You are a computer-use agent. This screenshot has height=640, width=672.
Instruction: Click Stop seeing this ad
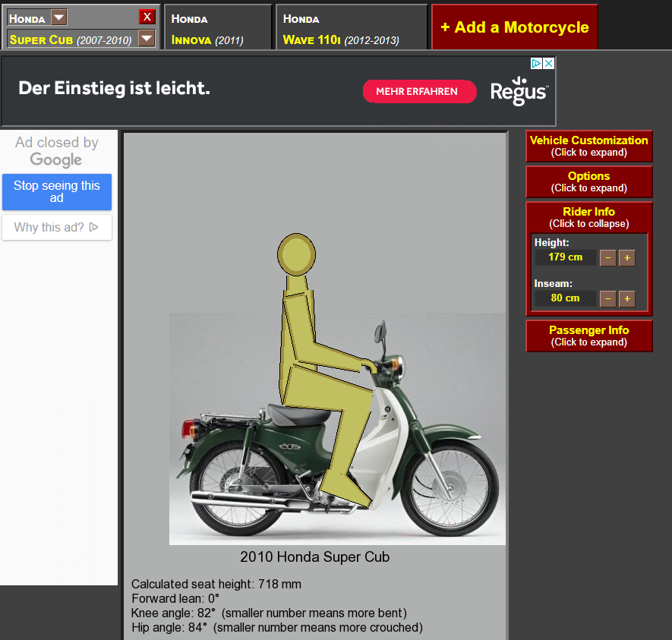[x=57, y=191]
